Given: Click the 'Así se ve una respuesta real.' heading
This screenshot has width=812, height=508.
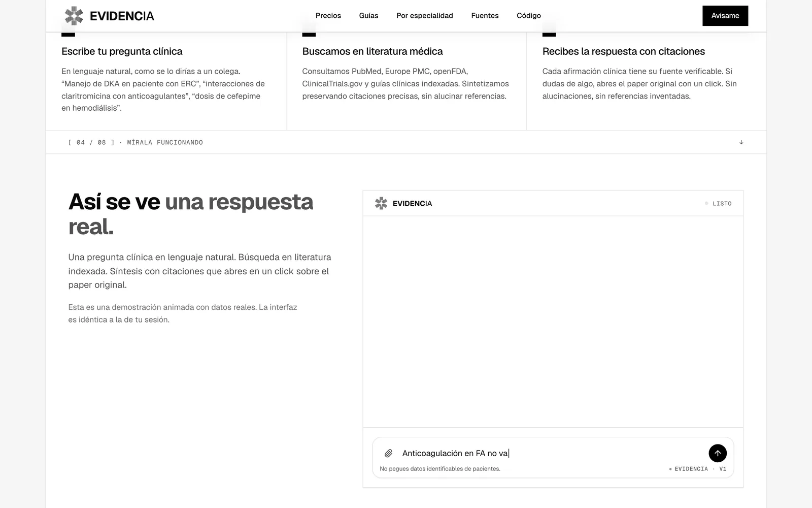Looking at the screenshot, I should pyautogui.click(x=191, y=214).
